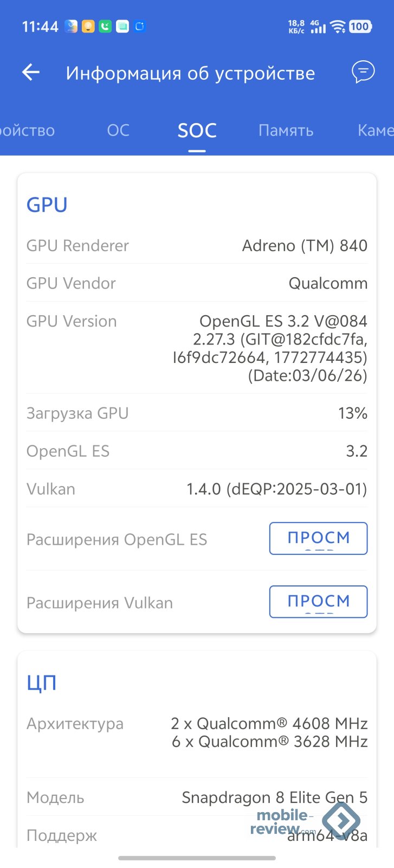View Vulkan extensions list

click(x=318, y=602)
